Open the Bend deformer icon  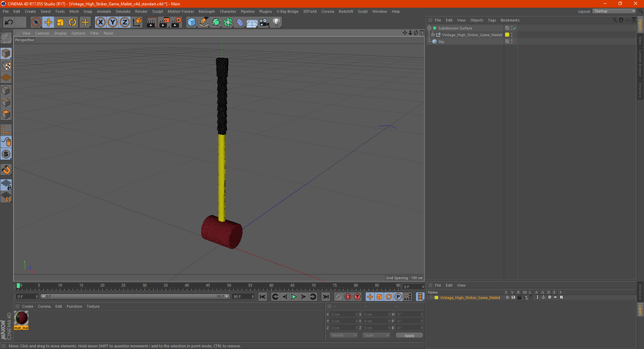240,22
